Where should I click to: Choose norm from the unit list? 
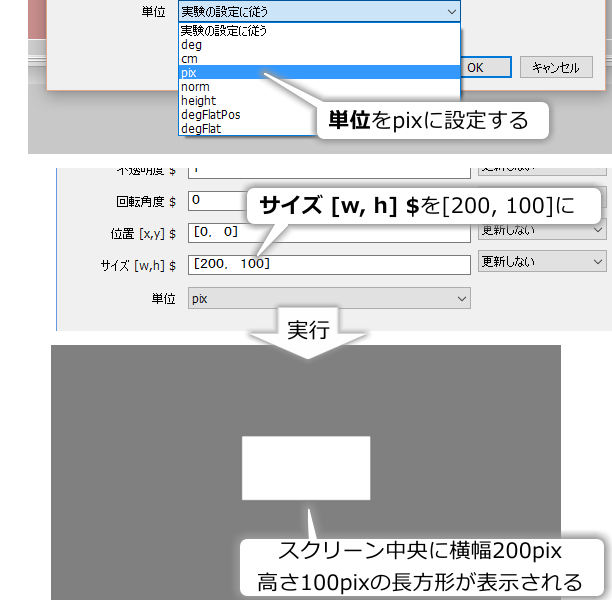319,86
